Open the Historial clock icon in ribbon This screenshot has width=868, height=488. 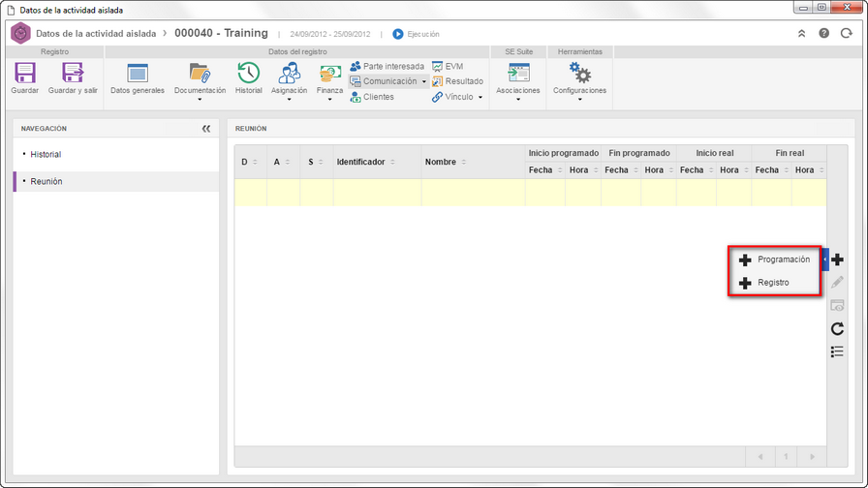pos(249,73)
